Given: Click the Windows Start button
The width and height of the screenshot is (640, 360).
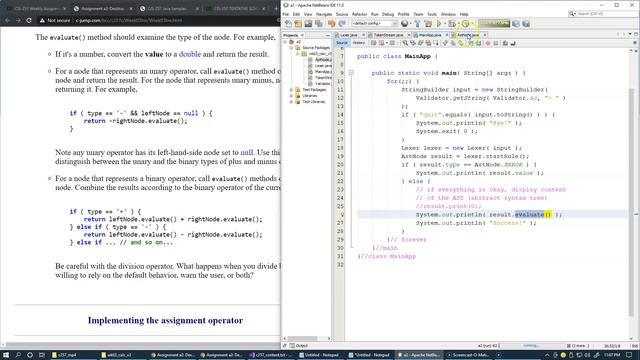Looking at the screenshot, I should (6, 355).
